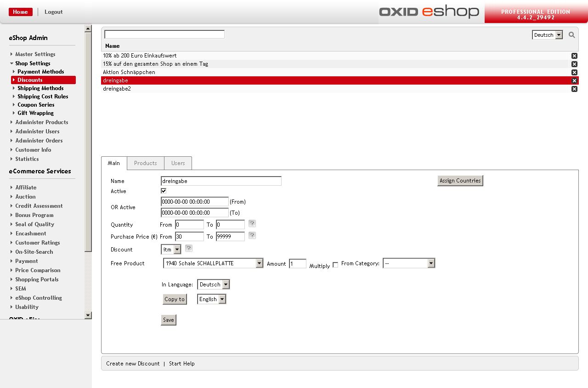Viewport: 588px width, 388px height.
Task: Delete the 'Aktion Schnäppchen' discount entry
Action: [574, 72]
